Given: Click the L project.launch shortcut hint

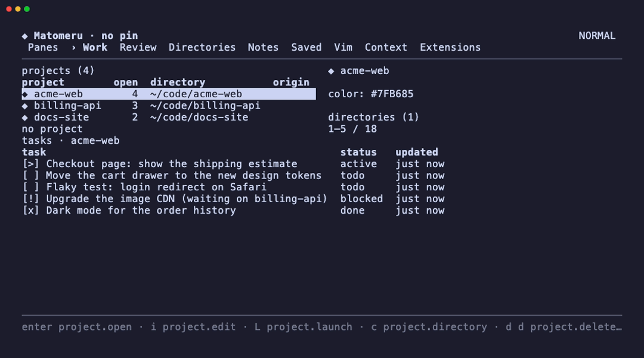Looking at the screenshot, I should [x=304, y=327].
